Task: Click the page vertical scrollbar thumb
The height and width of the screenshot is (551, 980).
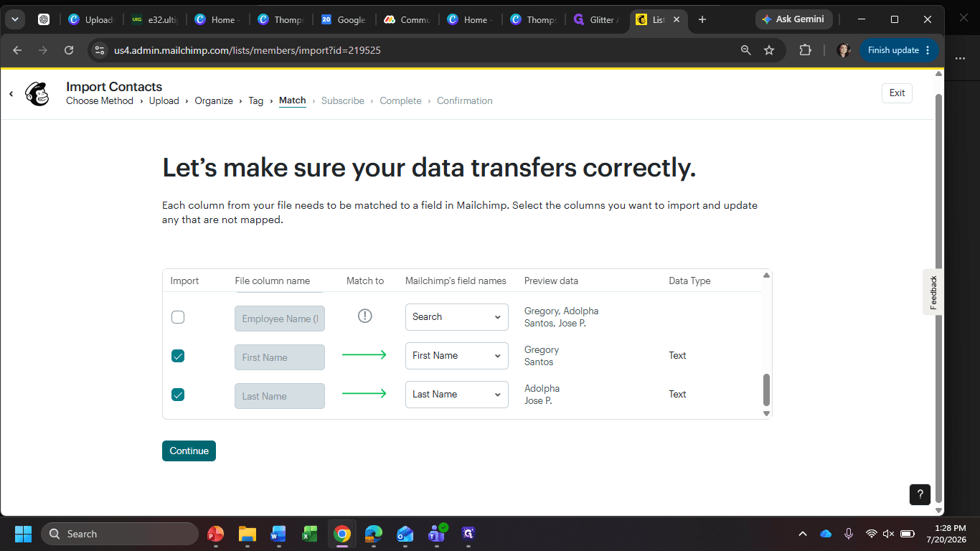Action: tap(938, 298)
